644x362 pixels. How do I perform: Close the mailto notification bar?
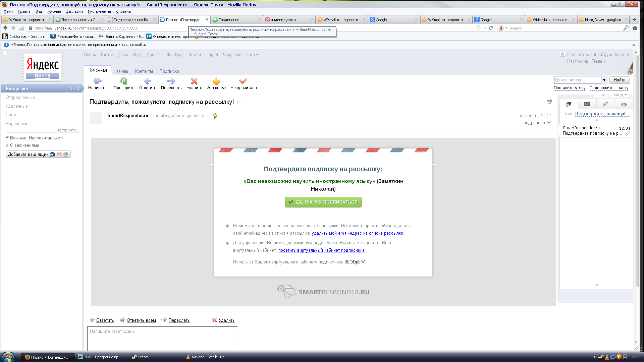634,45
